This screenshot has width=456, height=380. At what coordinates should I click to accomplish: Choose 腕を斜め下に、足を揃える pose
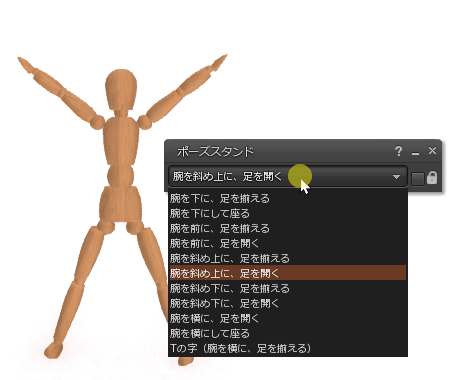(x=288, y=288)
